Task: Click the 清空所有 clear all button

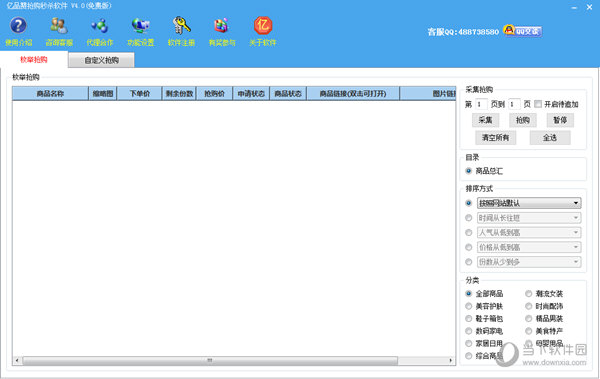Action: click(496, 137)
